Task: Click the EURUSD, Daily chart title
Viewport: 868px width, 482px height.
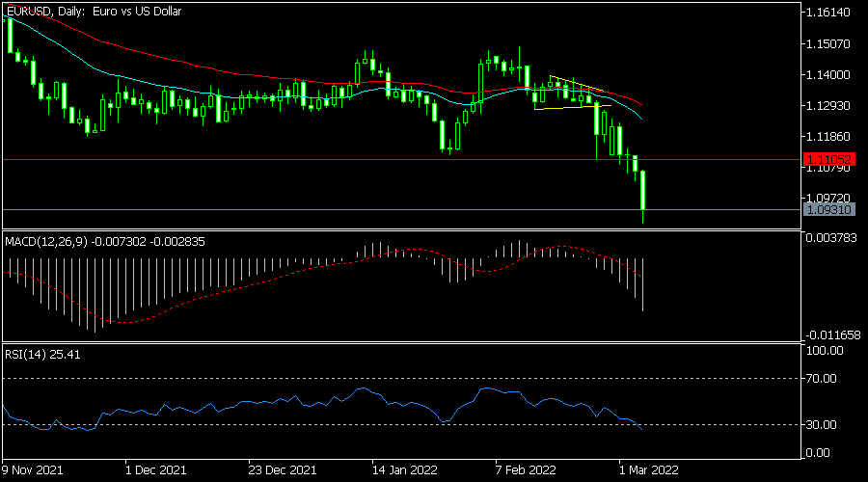Action: tap(95, 11)
